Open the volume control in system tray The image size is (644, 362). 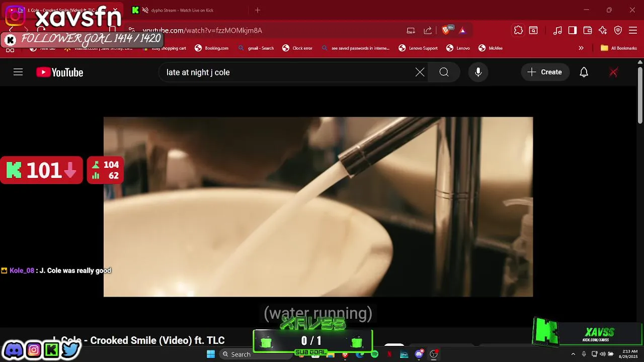pos(603,354)
